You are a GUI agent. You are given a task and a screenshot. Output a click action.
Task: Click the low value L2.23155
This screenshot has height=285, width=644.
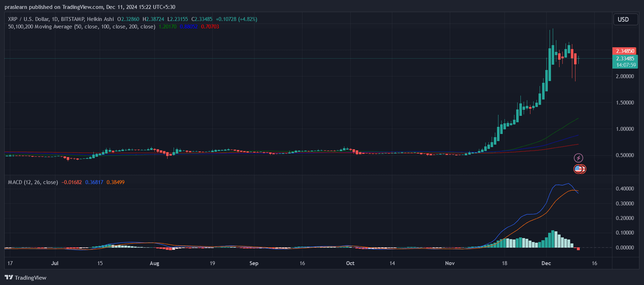[178, 19]
